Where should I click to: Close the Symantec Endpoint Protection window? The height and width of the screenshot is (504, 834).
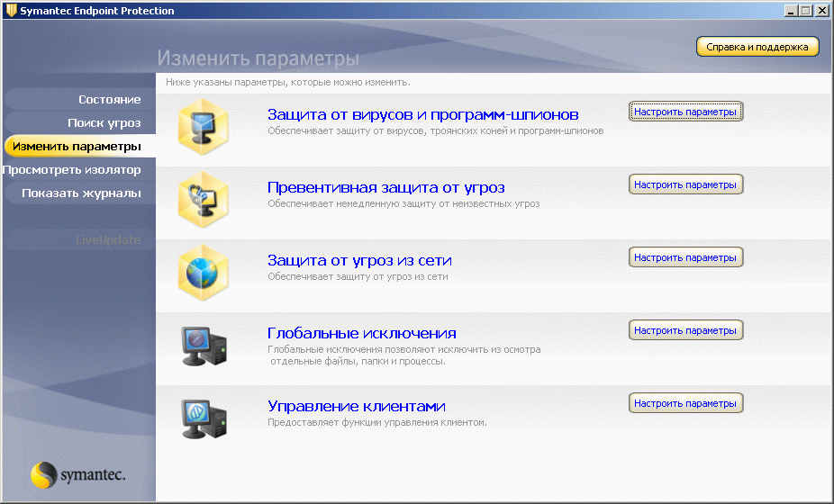(822, 10)
